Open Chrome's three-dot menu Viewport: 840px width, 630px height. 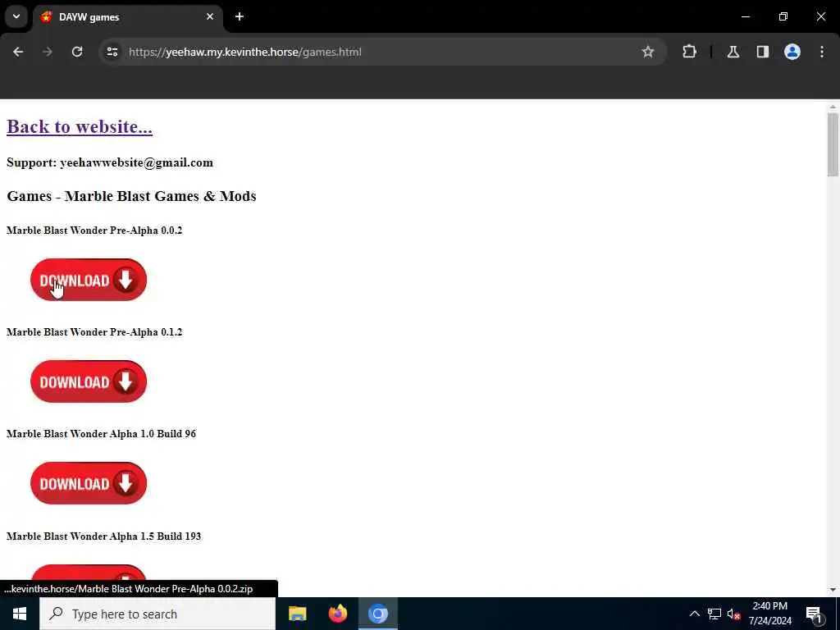click(822, 52)
